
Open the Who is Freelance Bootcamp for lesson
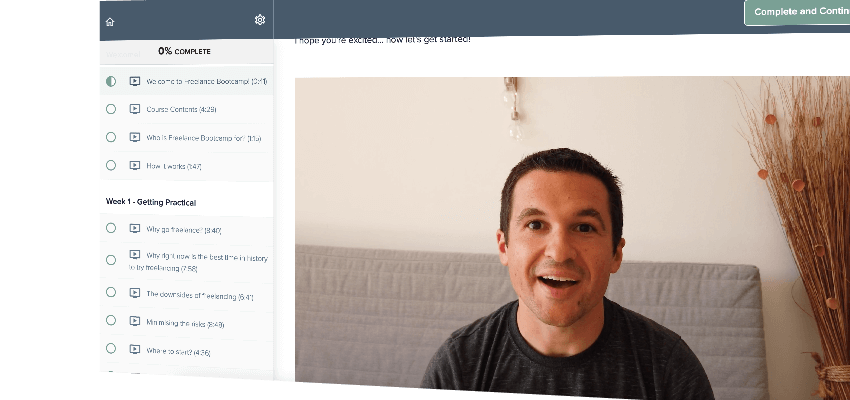[203, 138]
